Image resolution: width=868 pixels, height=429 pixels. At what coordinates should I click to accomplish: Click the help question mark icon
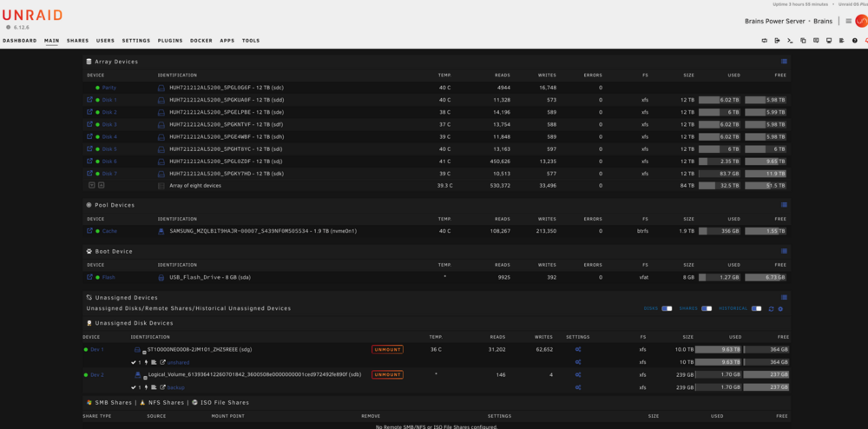855,41
